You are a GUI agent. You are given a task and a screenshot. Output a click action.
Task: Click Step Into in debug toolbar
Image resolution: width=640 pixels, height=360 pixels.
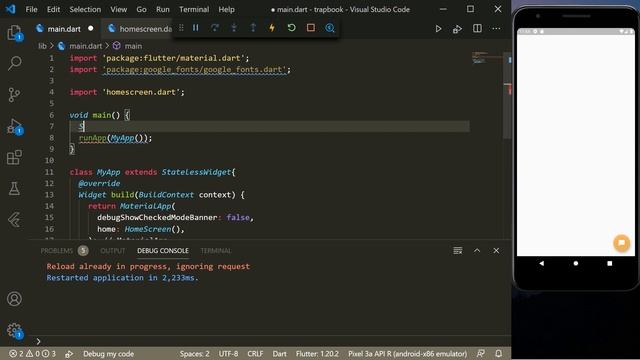234,28
